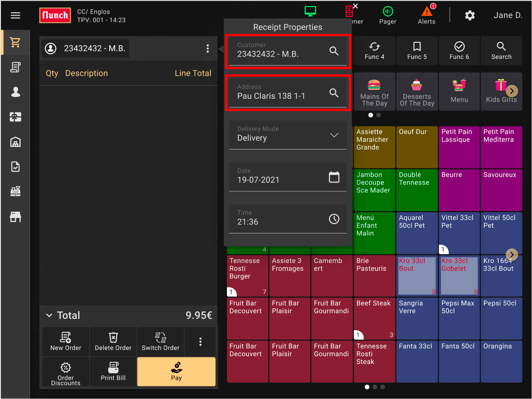Open the hamburger menu
The image size is (532, 399).
point(16,16)
